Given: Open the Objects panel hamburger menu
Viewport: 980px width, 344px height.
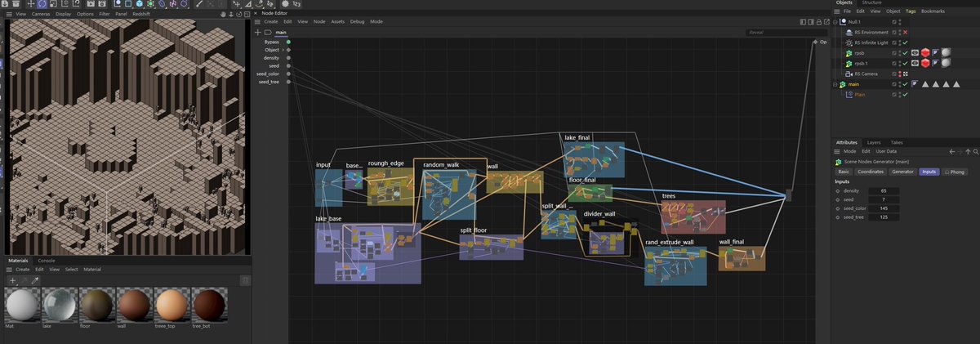Looking at the screenshot, I should [x=837, y=11].
